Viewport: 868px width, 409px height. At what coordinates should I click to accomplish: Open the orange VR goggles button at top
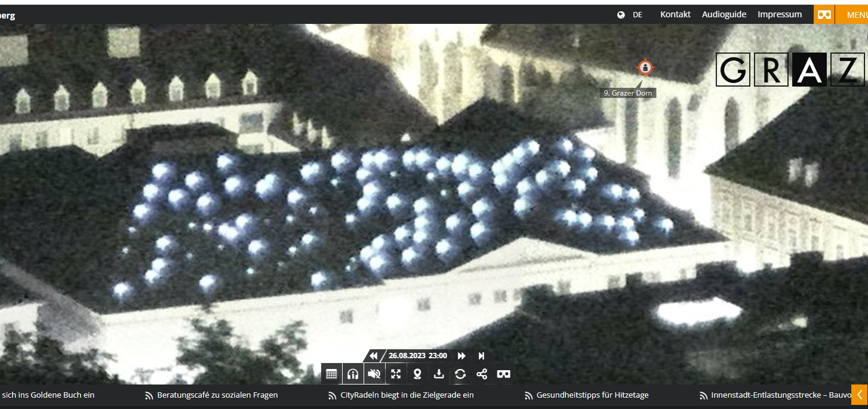pos(824,14)
